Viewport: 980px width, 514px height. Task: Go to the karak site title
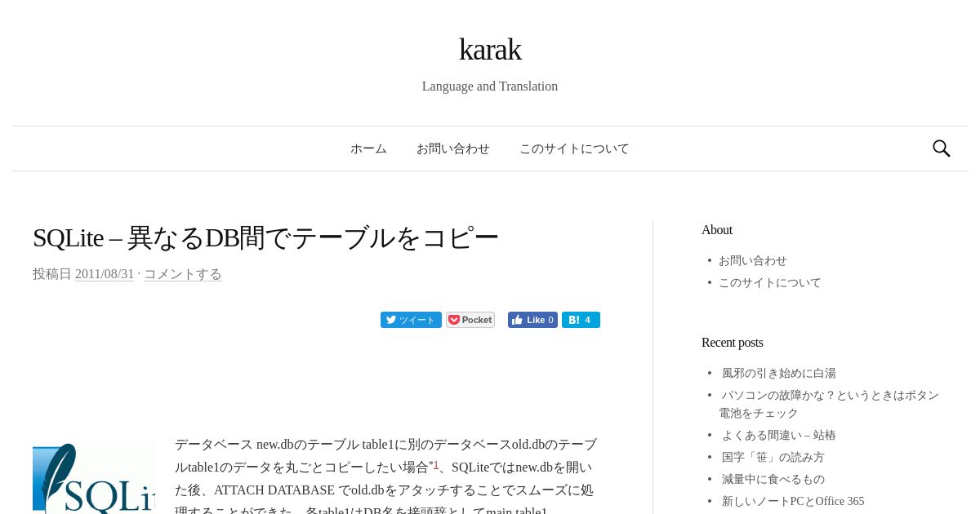[x=490, y=49]
